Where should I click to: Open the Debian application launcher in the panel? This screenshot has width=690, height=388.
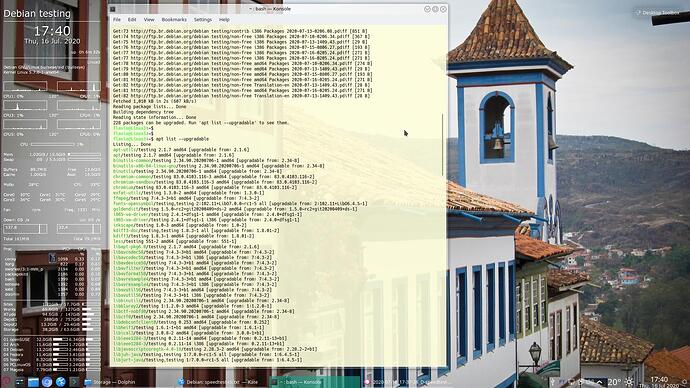pos(6,382)
